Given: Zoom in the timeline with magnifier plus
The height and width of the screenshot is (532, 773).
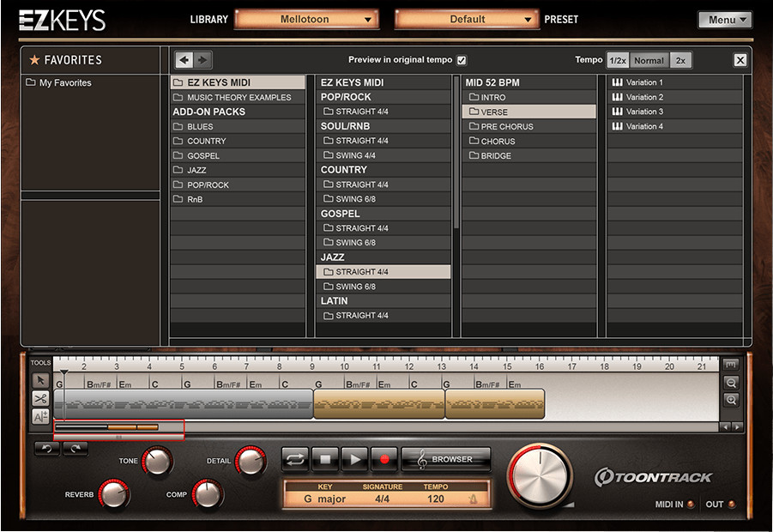Looking at the screenshot, I should pyautogui.click(x=731, y=400).
